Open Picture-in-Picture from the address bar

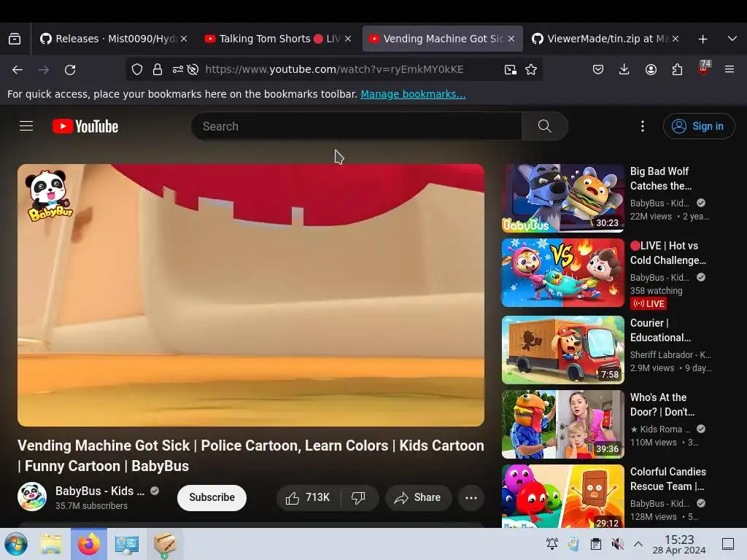point(510,69)
